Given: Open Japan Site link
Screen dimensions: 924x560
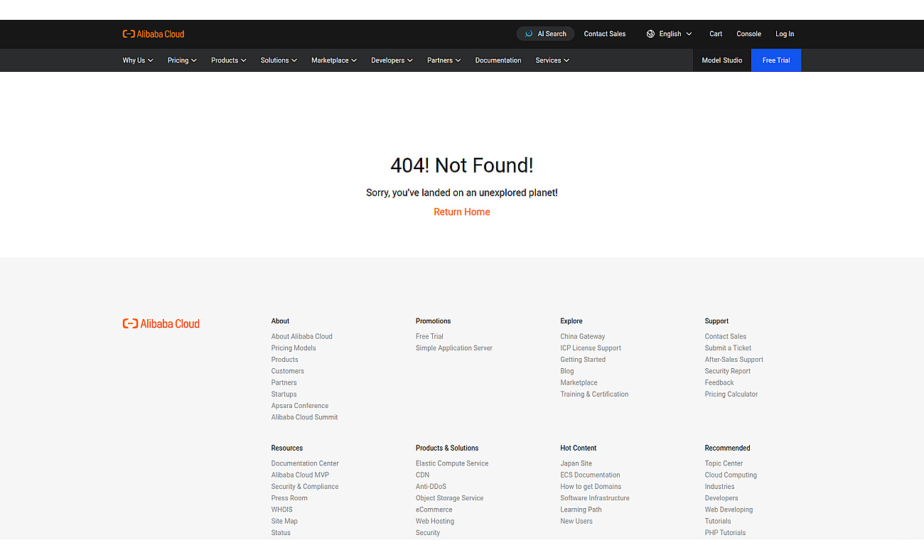Looking at the screenshot, I should click(576, 463).
